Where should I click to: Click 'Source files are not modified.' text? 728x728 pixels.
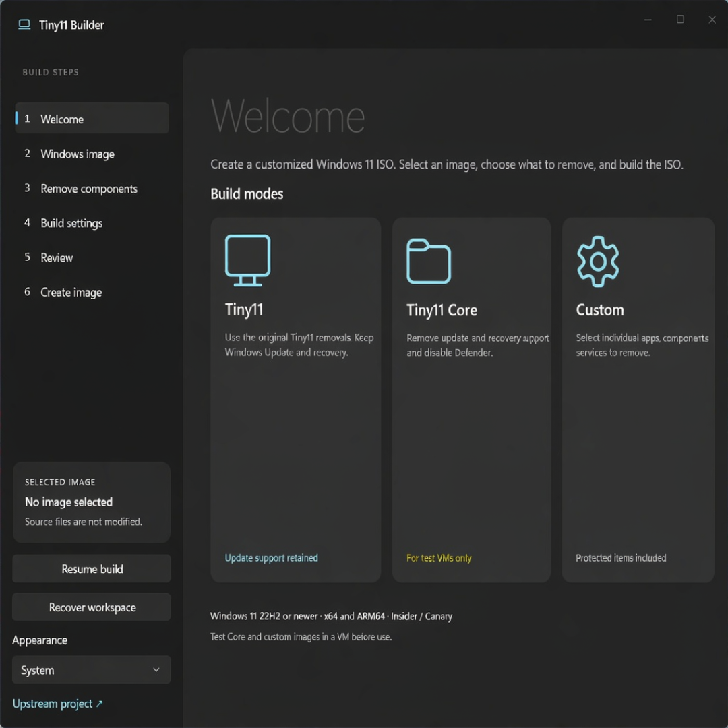click(x=84, y=522)
